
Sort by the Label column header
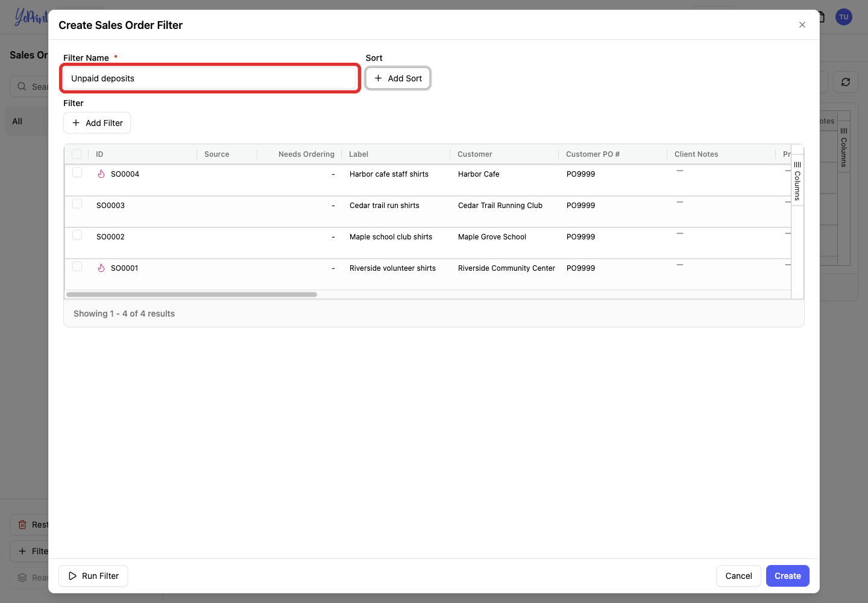pos(359,154)
